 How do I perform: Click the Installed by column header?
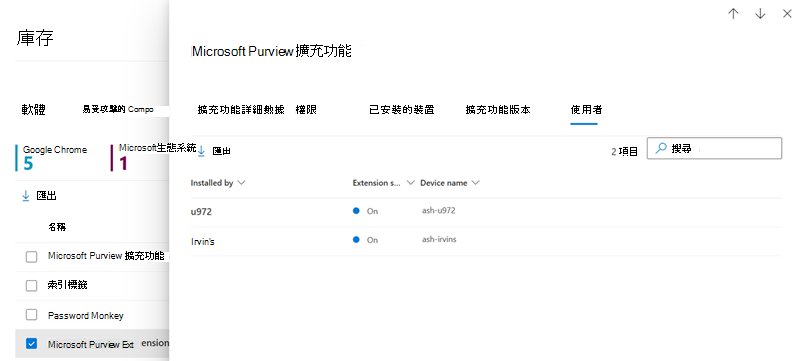point(212,183)
